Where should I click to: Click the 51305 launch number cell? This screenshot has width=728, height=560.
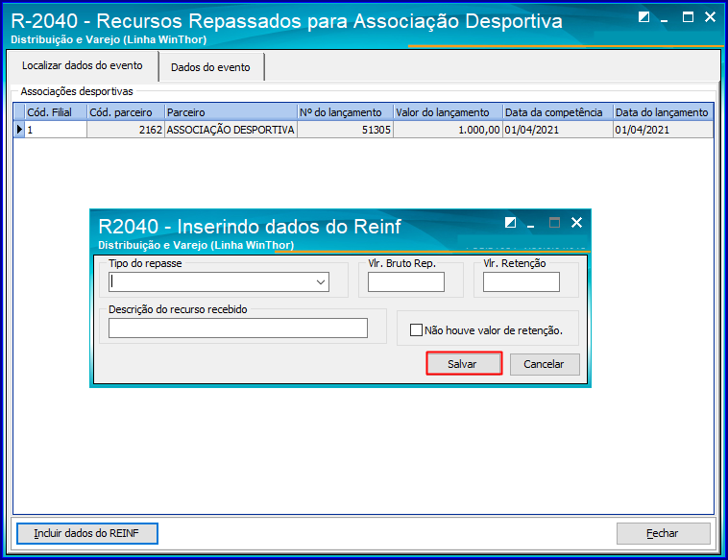tap(345, 130)
